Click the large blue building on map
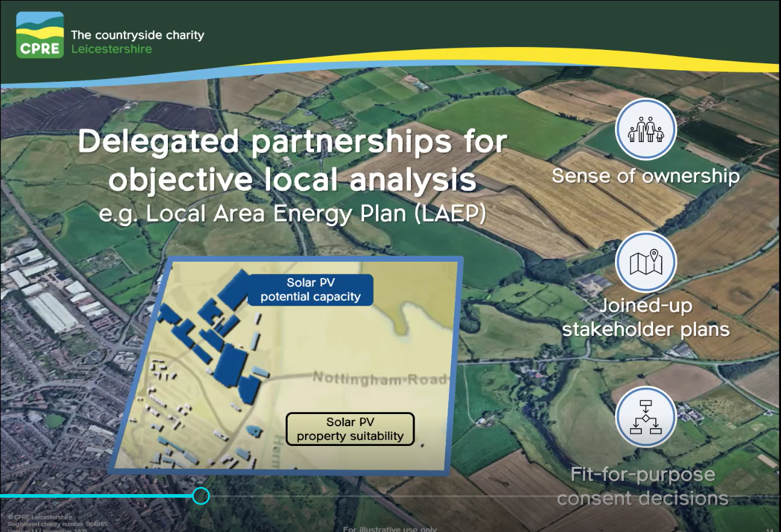 click(x=230, y=362)
